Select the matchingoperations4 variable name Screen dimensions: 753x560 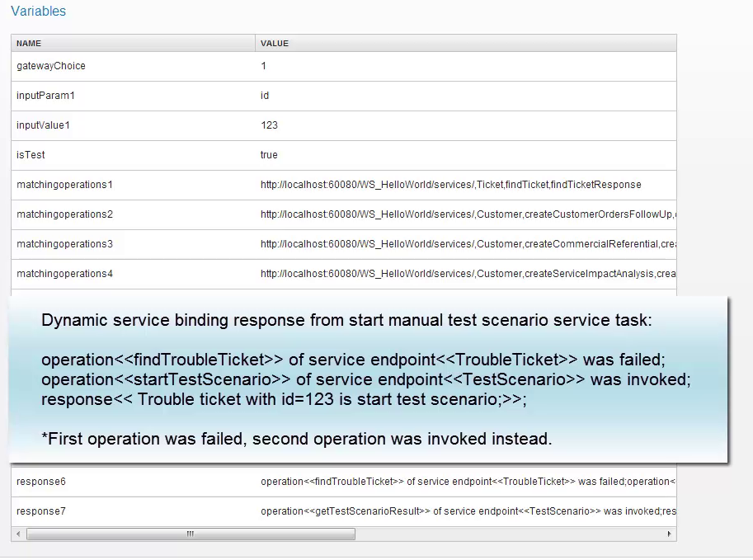coord(65,275)
